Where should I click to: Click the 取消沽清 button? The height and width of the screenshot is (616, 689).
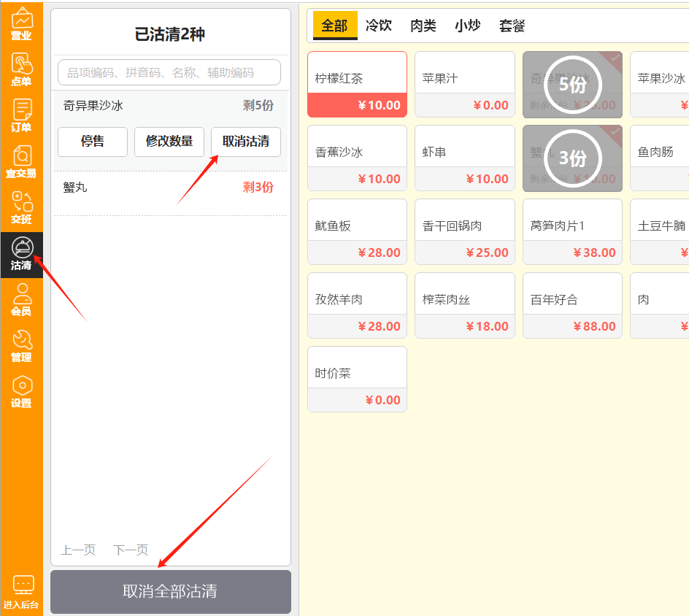point(246,142)
